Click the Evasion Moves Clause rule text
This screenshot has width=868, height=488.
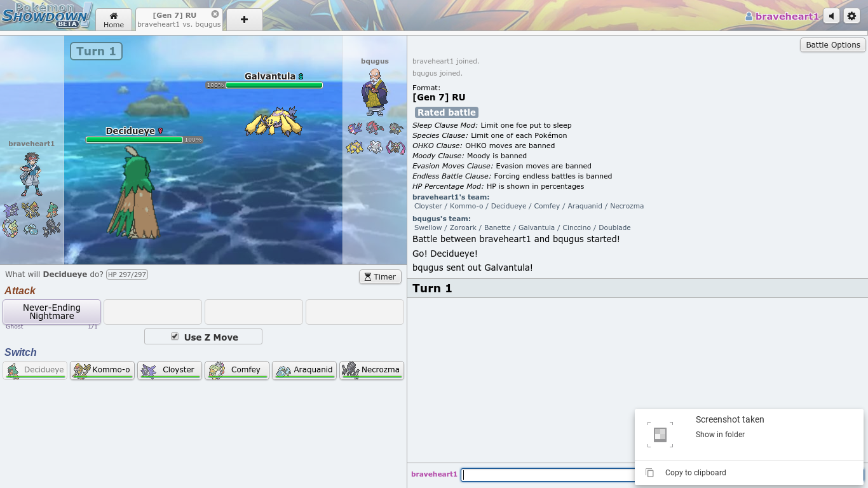[502, 166]
